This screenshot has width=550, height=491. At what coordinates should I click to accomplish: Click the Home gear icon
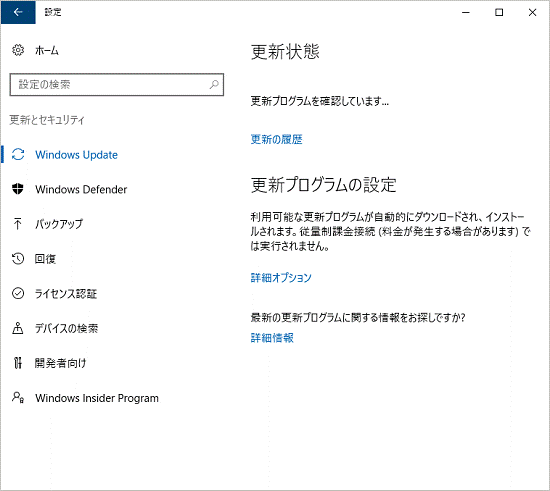[18, 50]
